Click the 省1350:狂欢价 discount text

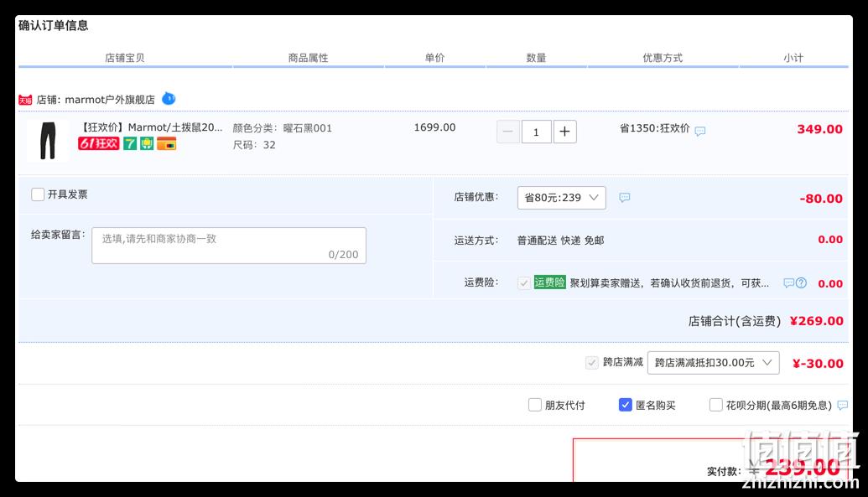tap(655, 128)
